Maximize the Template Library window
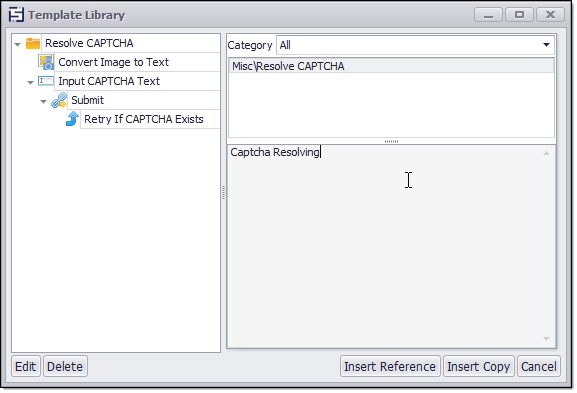577x393 pixels. click(x=519, y=15)
